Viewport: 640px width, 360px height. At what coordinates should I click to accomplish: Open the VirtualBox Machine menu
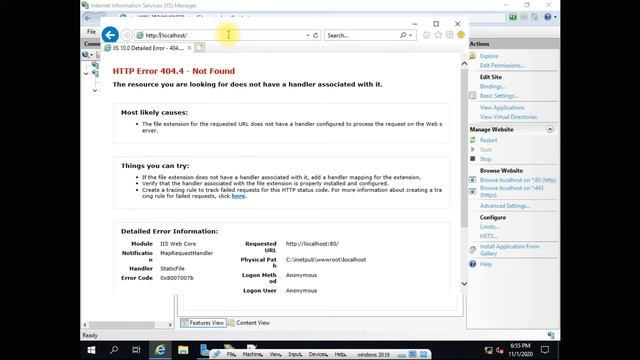[252, 354]
